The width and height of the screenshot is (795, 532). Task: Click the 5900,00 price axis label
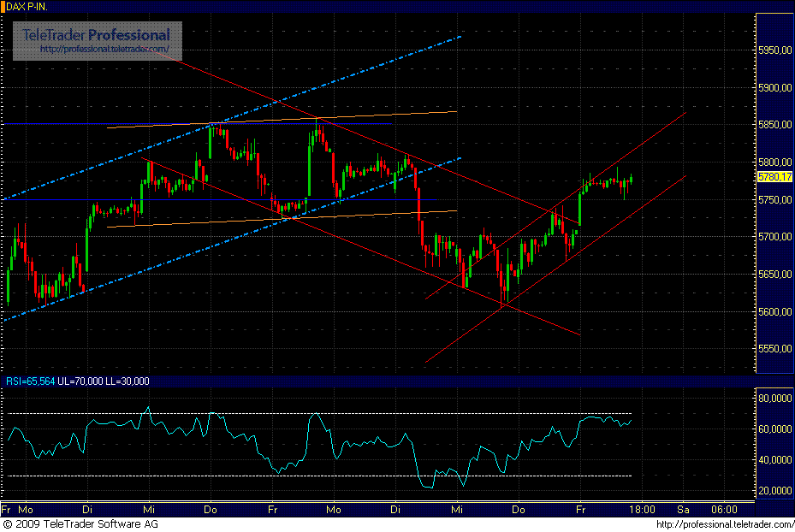coord(774,88)
